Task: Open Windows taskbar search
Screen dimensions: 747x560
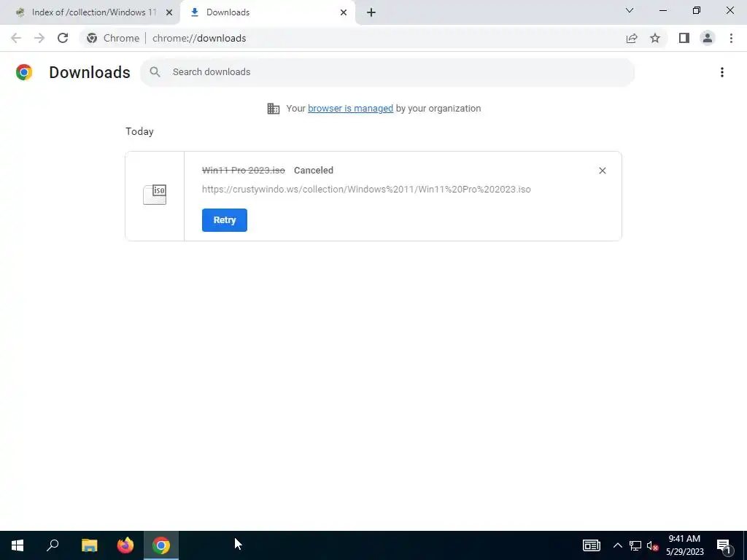Action: point(53,545)
